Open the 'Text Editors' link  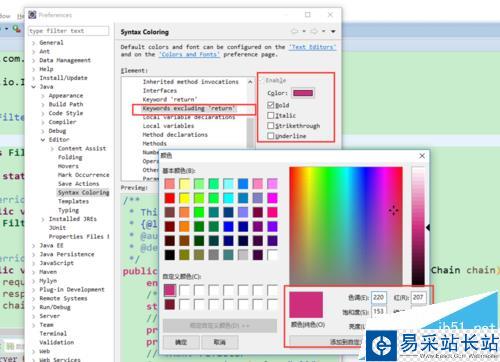tap(312, 47)
